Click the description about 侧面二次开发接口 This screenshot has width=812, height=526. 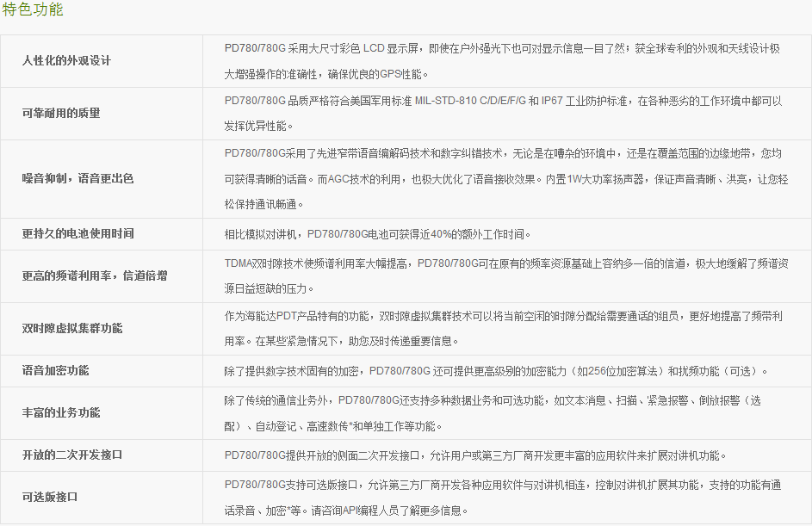(475, 455)
